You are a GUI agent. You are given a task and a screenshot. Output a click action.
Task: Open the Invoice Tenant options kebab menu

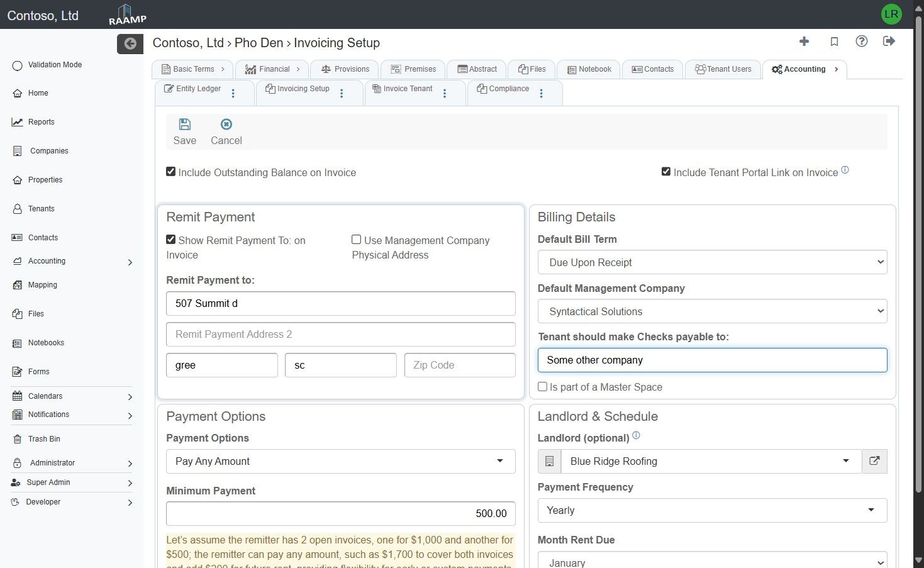tap(445, 94)
